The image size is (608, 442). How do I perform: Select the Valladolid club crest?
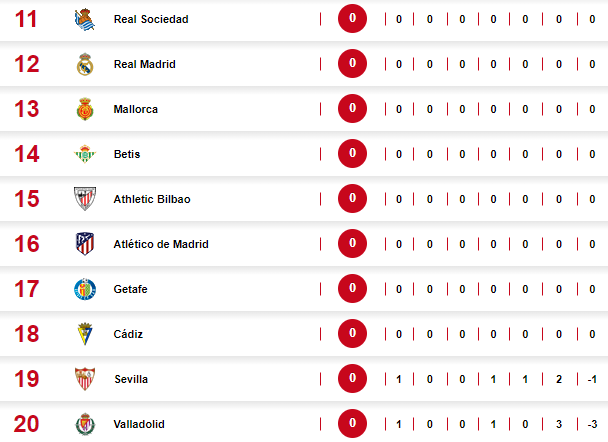(x=85, y=424)
